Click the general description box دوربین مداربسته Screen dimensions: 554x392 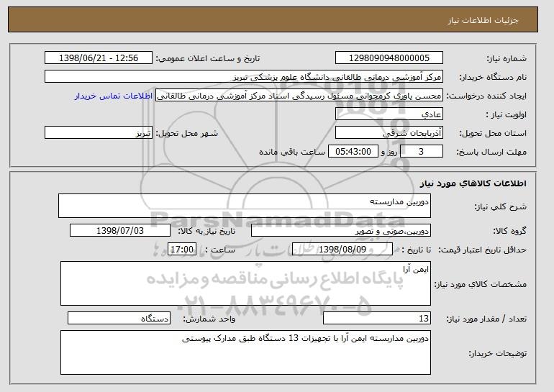pyautogui.click(x=245, y=206)
